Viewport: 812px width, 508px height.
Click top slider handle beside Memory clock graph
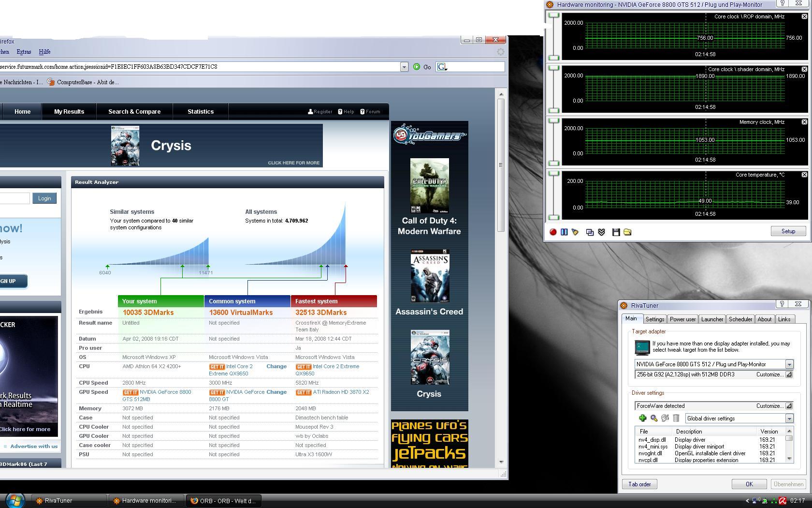click(554, 121)
